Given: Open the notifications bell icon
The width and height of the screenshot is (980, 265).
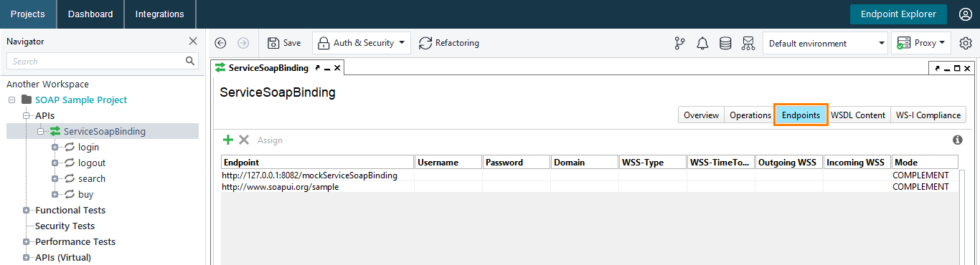Looking at the screenshot, I should tap(703, 43).
